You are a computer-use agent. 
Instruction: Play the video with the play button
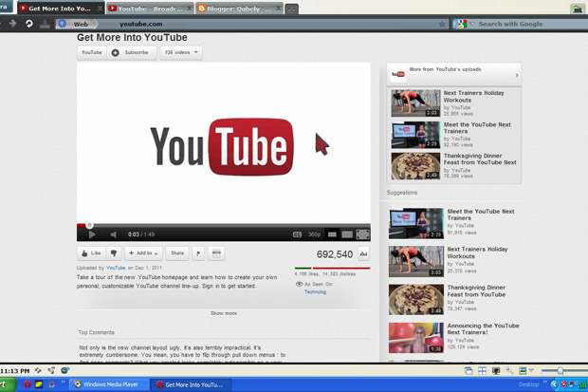point(91,234)
